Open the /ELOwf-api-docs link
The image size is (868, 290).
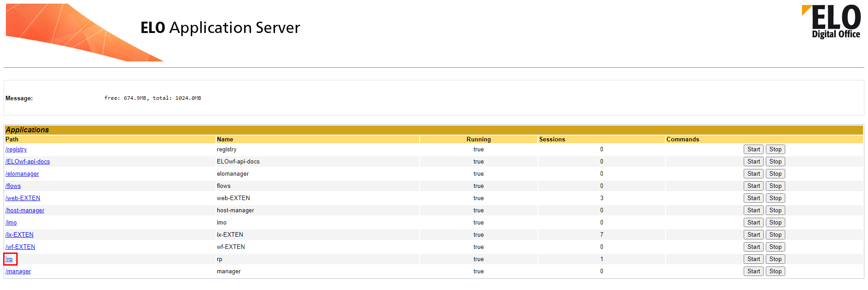pos(28,162)
